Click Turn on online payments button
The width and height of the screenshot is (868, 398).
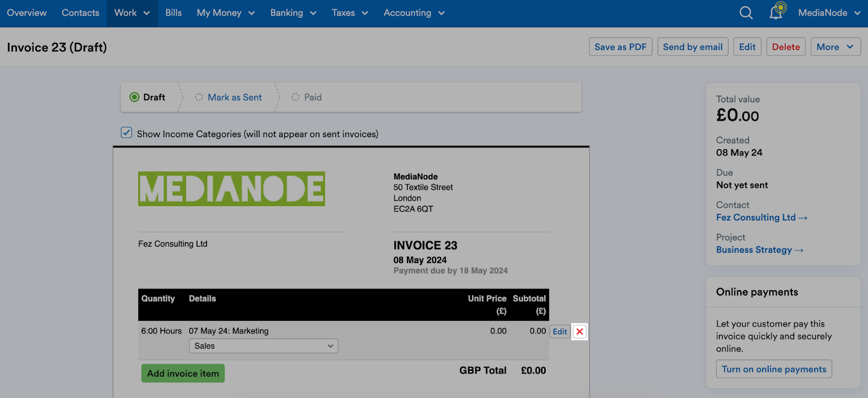pos(774,369)
